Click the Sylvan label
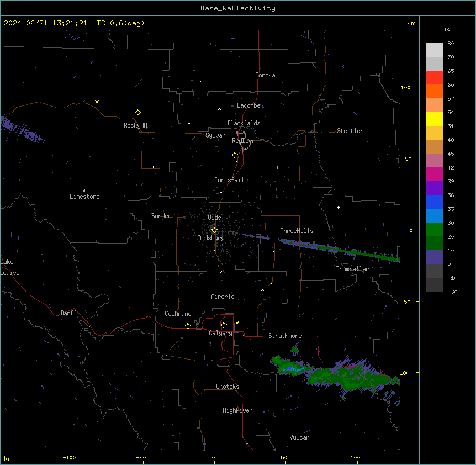Image resolution: width=476 pixels, height=465 pixels. pos(215,135)
